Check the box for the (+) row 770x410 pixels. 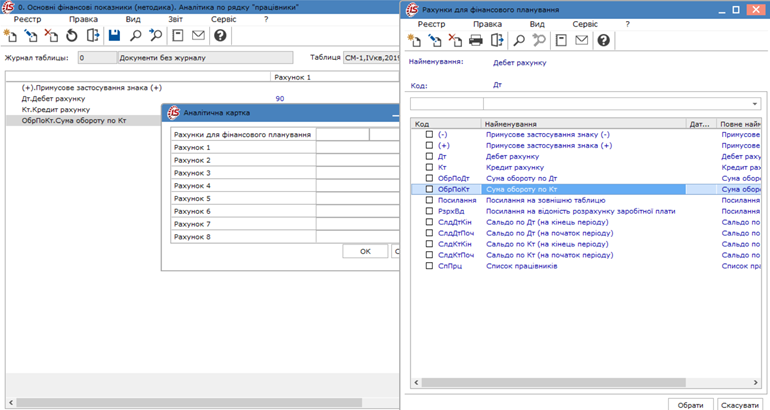[x=429, y=145]
